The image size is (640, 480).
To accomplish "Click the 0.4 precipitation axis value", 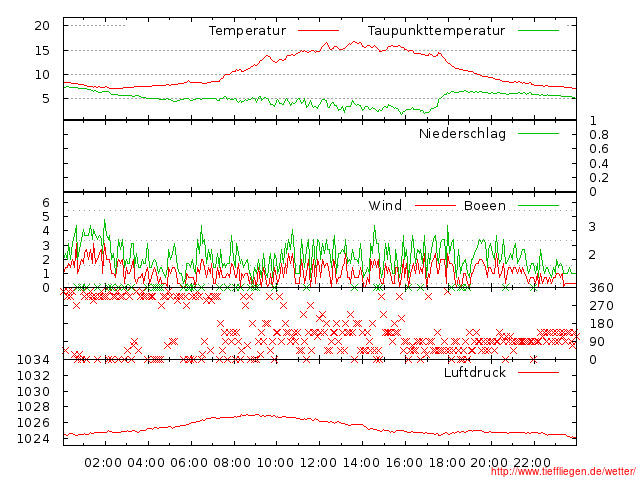I will click(x=599, y=164).
